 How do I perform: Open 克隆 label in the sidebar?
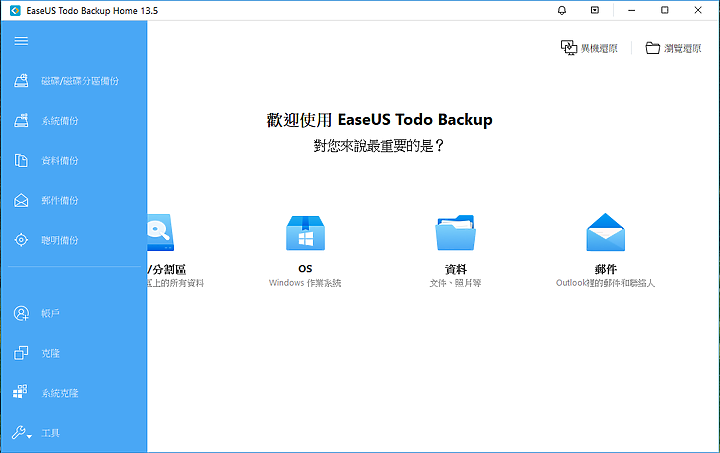[51, 353]
